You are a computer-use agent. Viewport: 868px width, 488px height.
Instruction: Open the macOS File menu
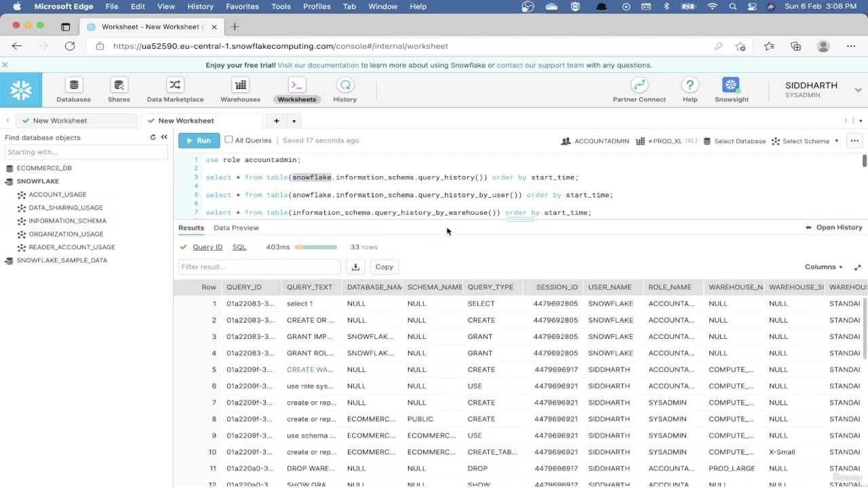(x=112, y=7)
